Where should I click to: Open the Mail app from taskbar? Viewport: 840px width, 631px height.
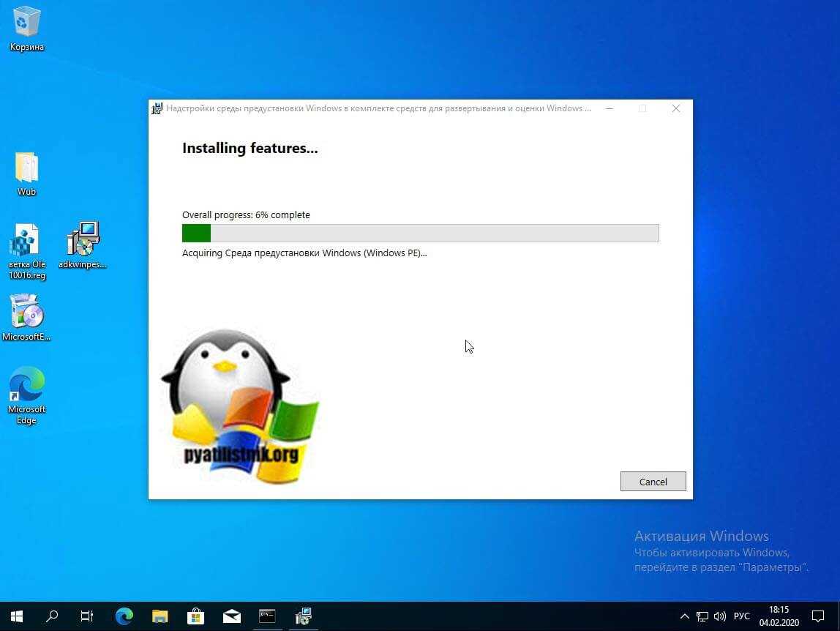click(x=231, y=616)
